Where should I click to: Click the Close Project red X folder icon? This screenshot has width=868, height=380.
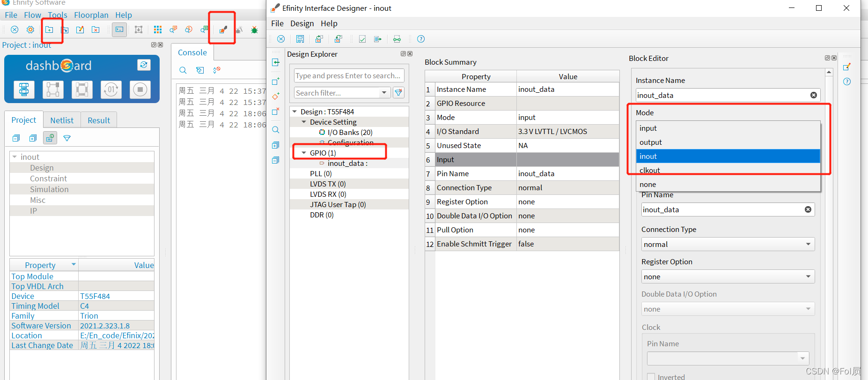pyautogui.click(x=96, y=30)
